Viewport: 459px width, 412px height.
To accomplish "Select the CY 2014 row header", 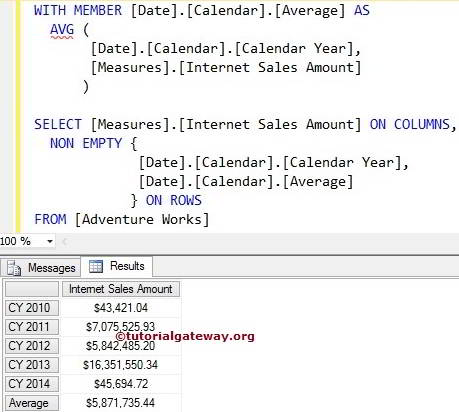I will point(32,384).
